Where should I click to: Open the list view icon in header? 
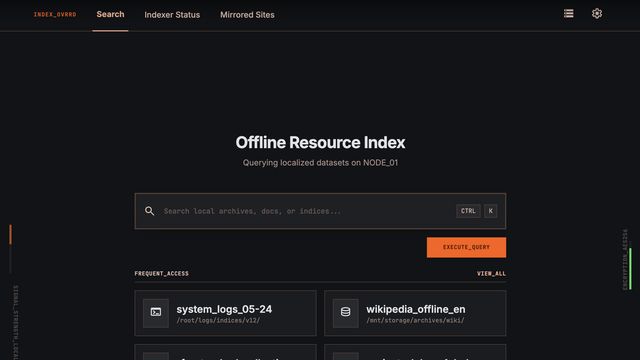[x=569, y=13]
